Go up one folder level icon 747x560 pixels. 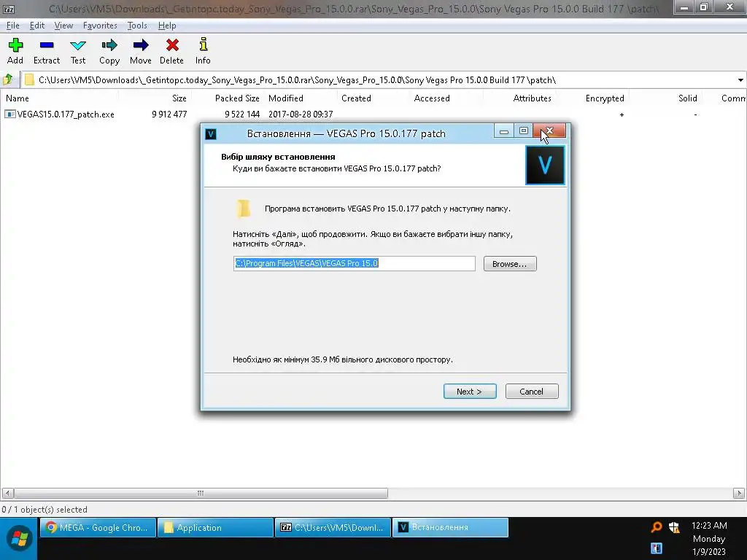(x=8, y=79)
